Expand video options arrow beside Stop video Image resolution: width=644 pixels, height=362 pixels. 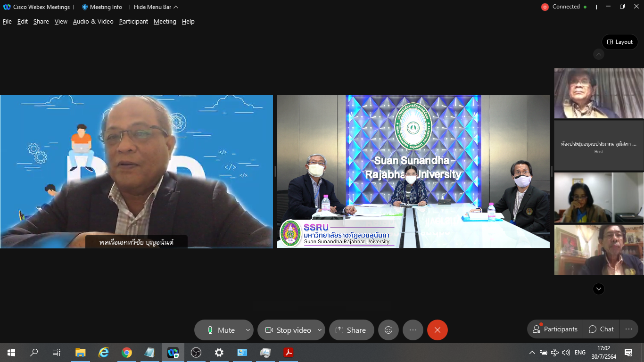click(320, 330)
